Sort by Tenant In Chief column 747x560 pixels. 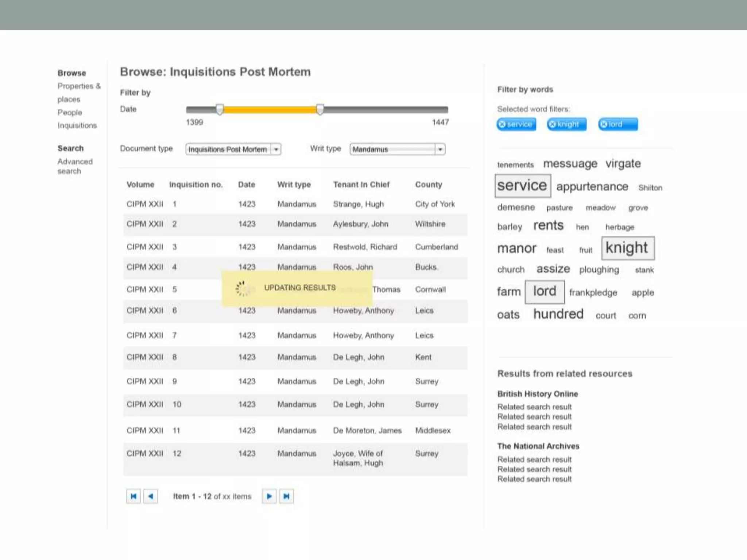click(x=361, y=184)
